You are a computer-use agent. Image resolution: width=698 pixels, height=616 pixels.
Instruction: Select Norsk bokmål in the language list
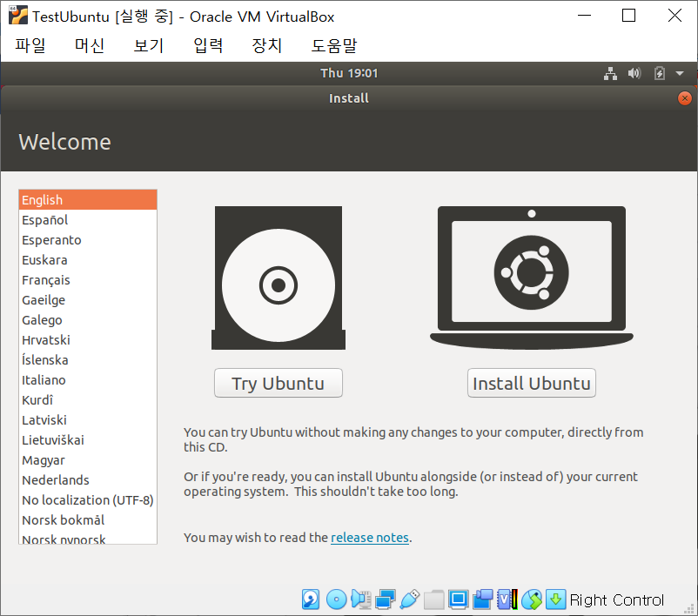[x=88, y=520]
